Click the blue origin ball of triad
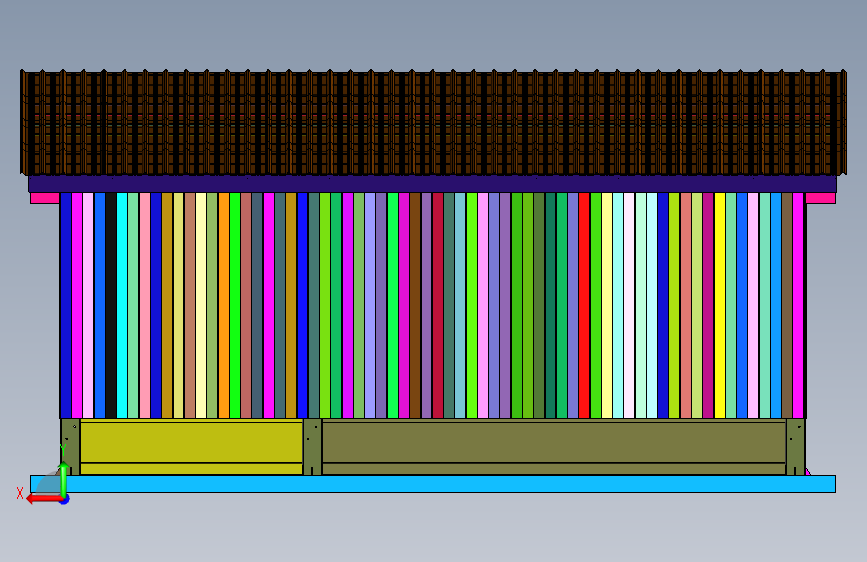This screenshot has height=562, width=867. point(65,500)
